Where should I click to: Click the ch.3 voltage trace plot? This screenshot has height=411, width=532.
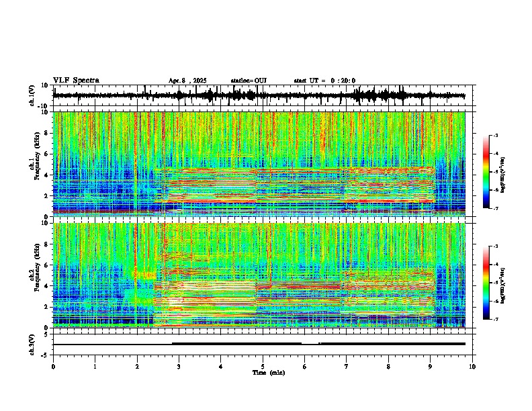click(264, 345)
